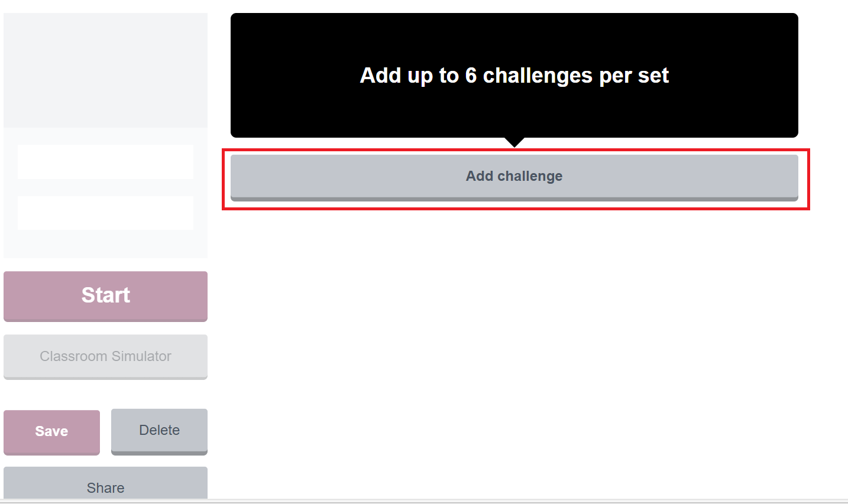Hit the pink Save button
Image resolution: width=848 pixels, height=504 pixels.
[x=51, y=431]
